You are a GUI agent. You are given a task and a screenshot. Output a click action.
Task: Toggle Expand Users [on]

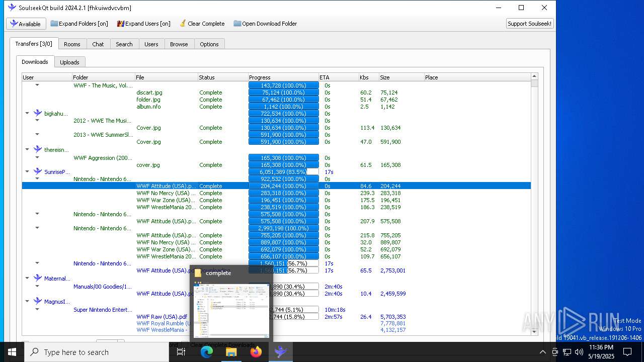(143, 24)
